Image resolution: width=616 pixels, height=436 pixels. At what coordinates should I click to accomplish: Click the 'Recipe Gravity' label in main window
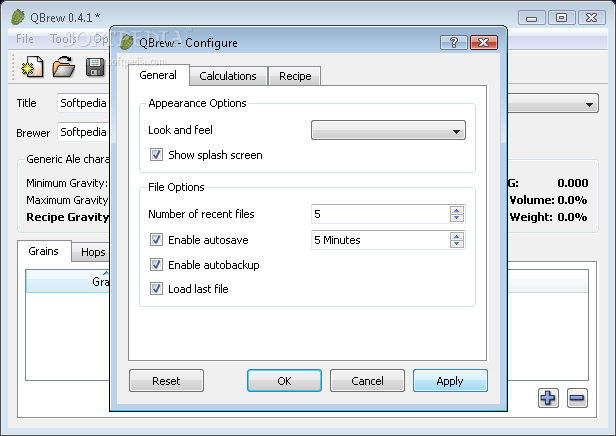point(68,217)
